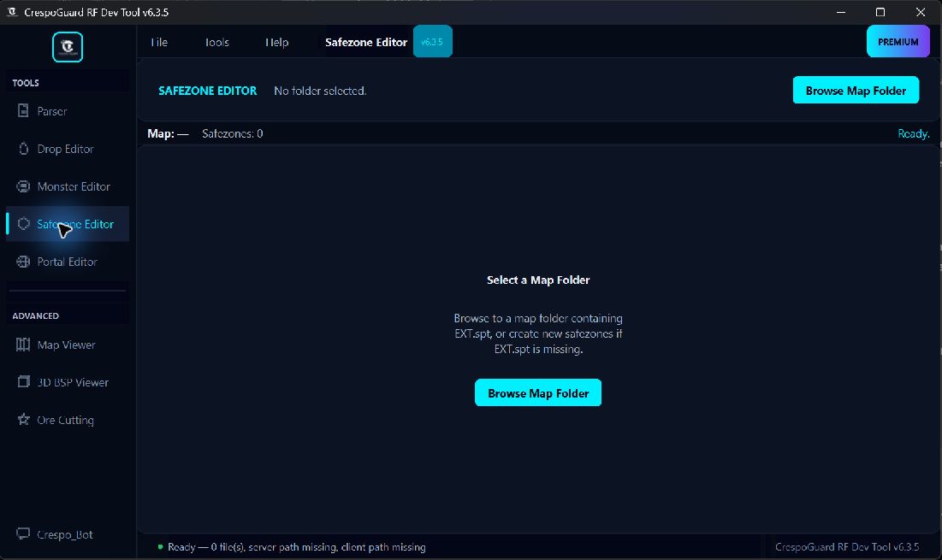The image size is (942, 560).
Task: Click the 'Safezones: 0' counter
Action: click(233, 133)
